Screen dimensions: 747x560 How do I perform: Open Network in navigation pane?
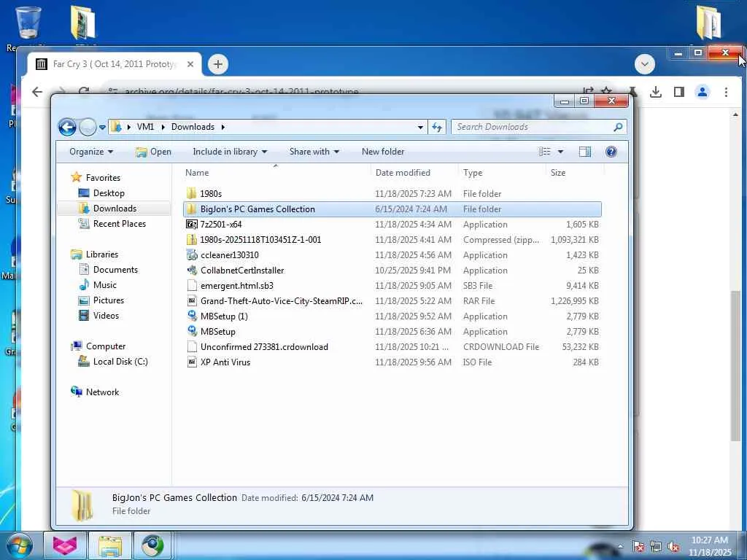pyautogui.click(x=95, y=392)
